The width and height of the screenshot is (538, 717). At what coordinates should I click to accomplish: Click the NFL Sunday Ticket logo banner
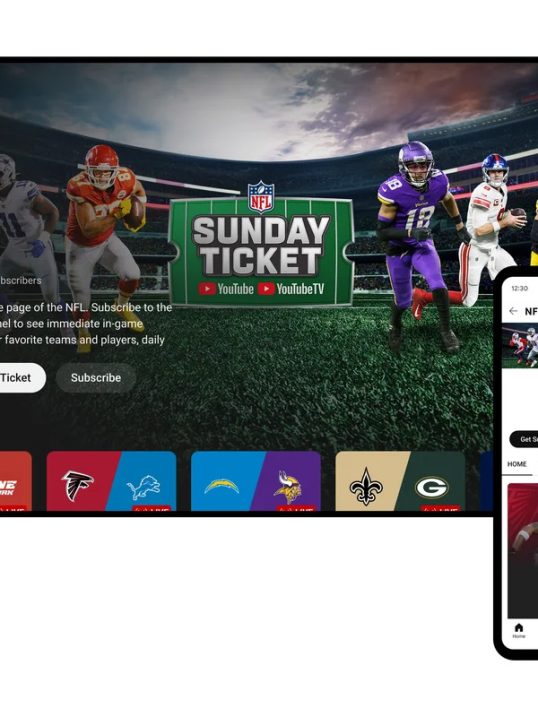[261, 245]
